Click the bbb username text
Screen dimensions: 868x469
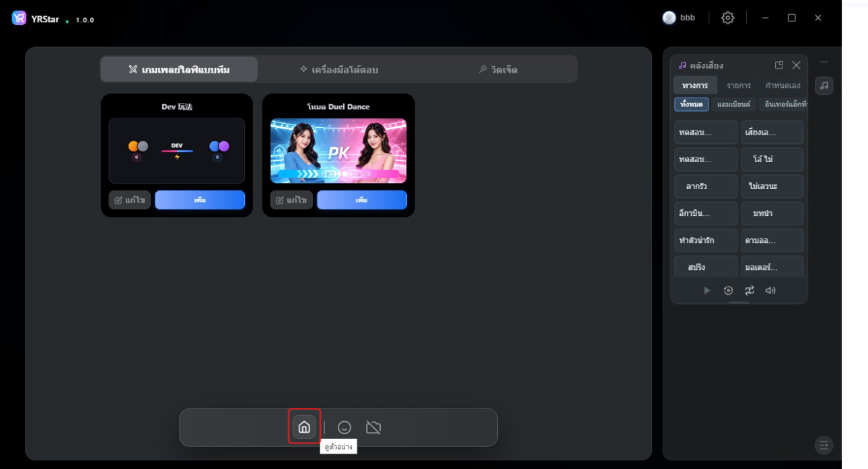pyautogui.click(x=688, y=18)
